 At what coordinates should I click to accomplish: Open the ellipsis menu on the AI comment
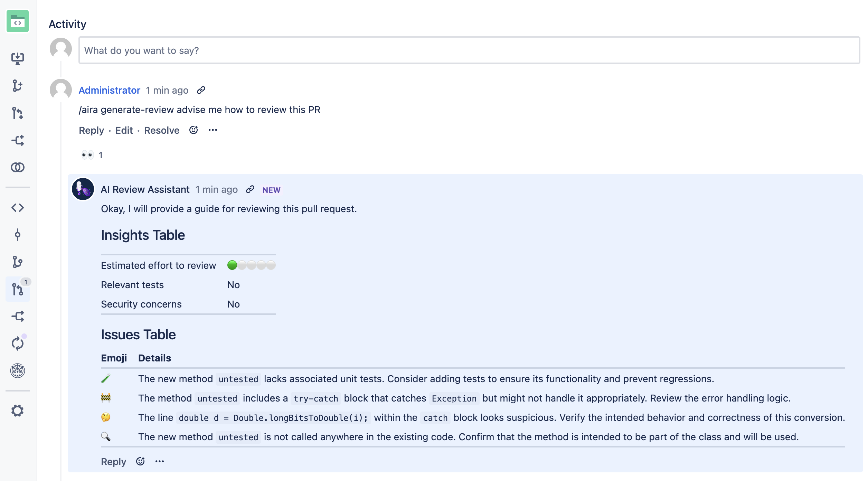[x=159, y=461]
